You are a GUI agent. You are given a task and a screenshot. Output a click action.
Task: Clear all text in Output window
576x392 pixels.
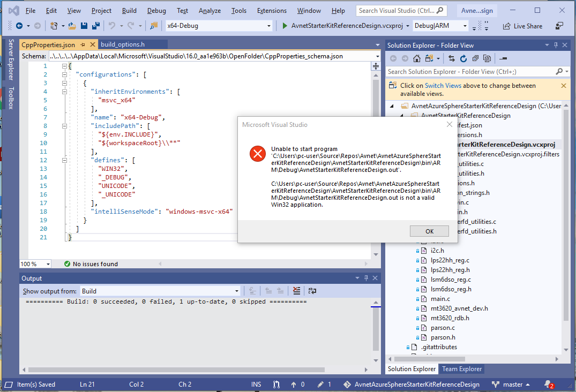pos(296,291)
